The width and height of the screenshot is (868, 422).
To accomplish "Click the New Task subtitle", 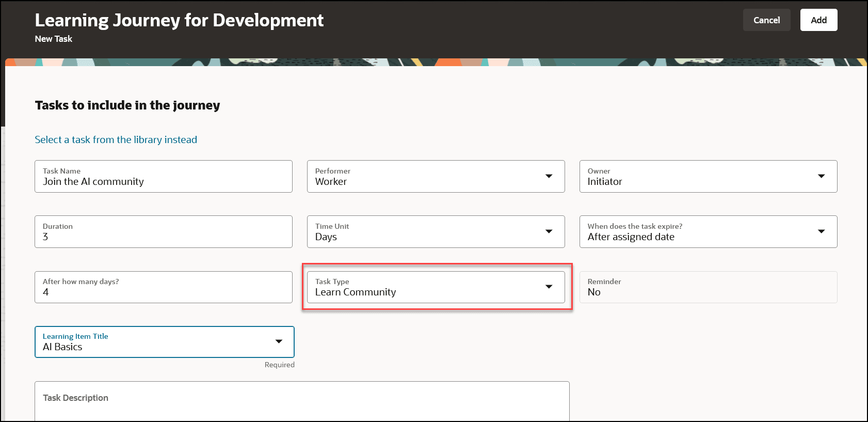I will click(54, 39).
